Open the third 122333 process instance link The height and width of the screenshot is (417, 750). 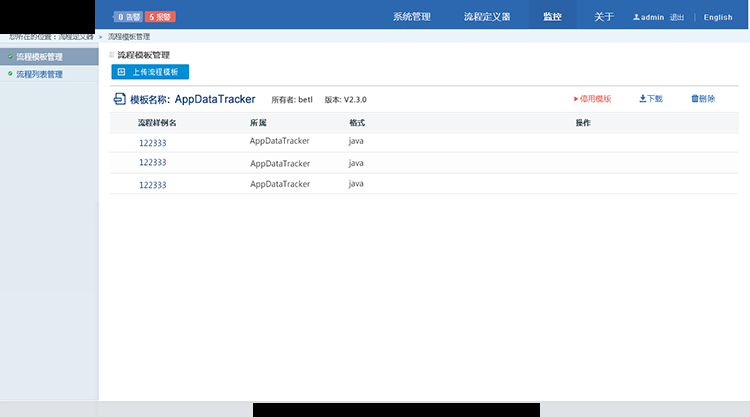click(152, 185)
